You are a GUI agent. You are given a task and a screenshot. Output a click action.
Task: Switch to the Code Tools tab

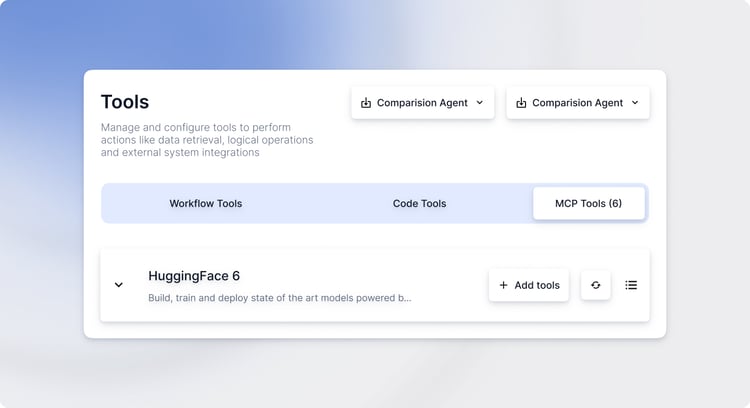419,203
